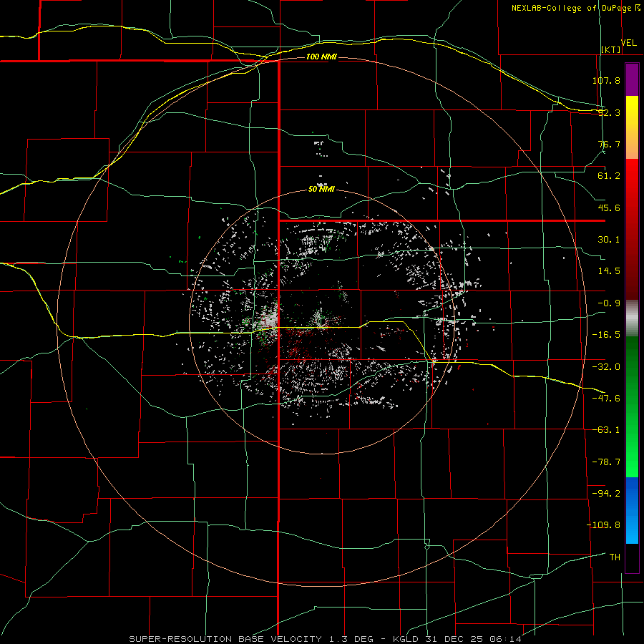Click the -78.7 velocity scale value
This screenshot has width=644, height=644.
[606, 462]
